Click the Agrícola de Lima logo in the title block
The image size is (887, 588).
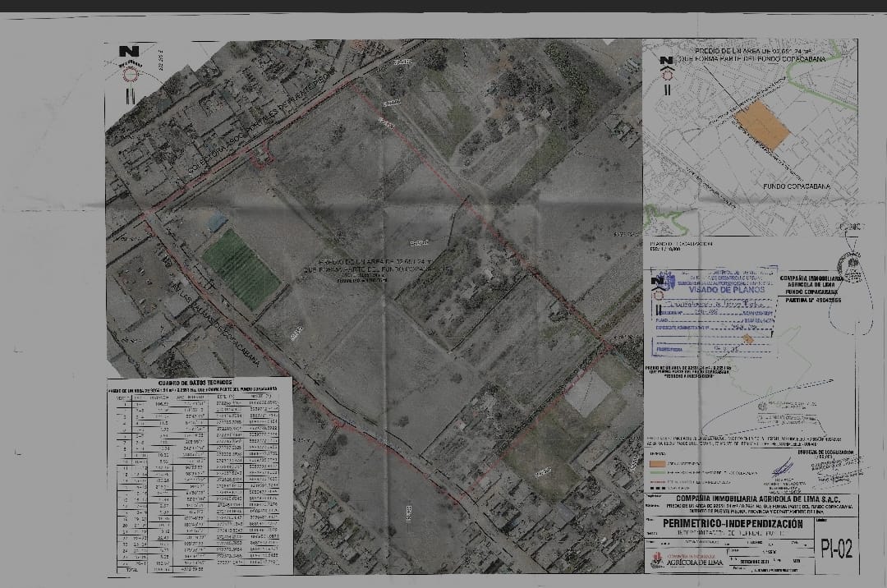coord(691,561)
